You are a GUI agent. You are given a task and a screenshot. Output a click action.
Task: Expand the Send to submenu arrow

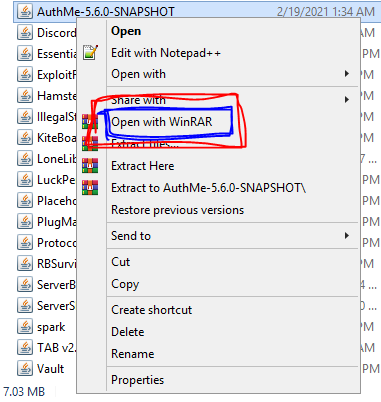tap(347, 236)
